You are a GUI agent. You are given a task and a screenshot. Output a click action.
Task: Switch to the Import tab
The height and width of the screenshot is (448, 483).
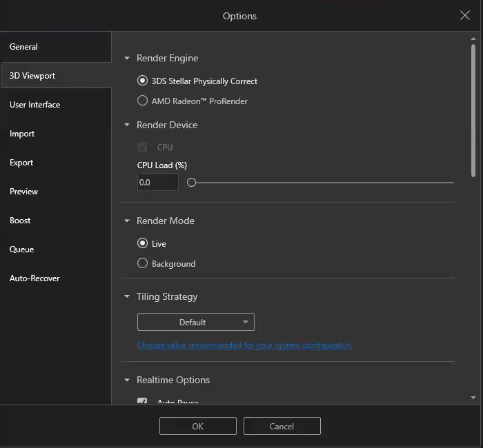pos(55,134)
